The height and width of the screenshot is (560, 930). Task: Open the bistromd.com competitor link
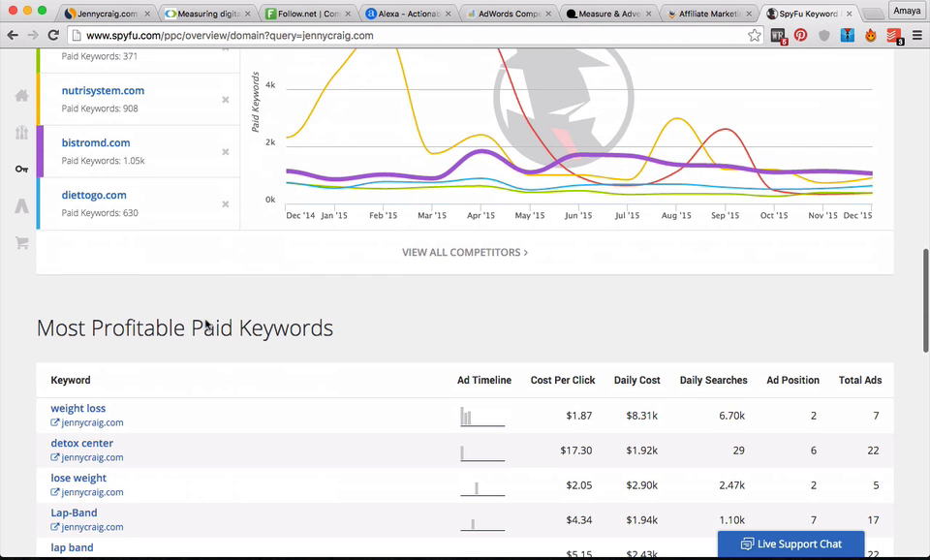[x=96, y=143]
